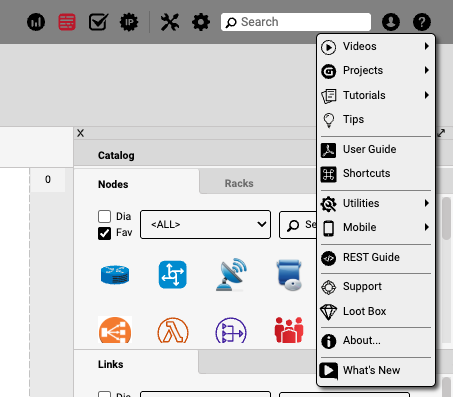This screenshot has width=453, height=397.
Task: Select Tips from the help menu
Action: 376,119
